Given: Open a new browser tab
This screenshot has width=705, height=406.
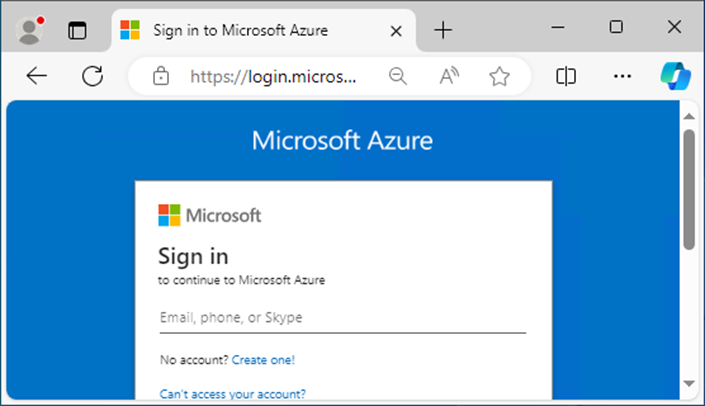Looking at the screenshot, I should coord(443,31).
